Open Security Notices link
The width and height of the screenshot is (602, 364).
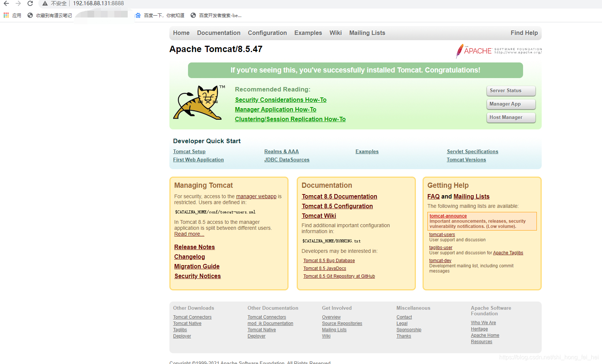tap(198, 276)
